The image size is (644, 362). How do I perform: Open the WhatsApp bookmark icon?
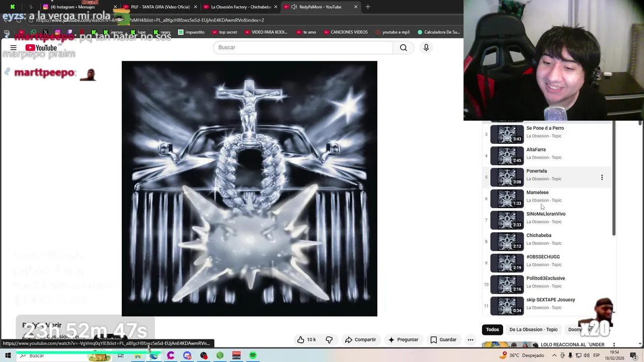33,32
